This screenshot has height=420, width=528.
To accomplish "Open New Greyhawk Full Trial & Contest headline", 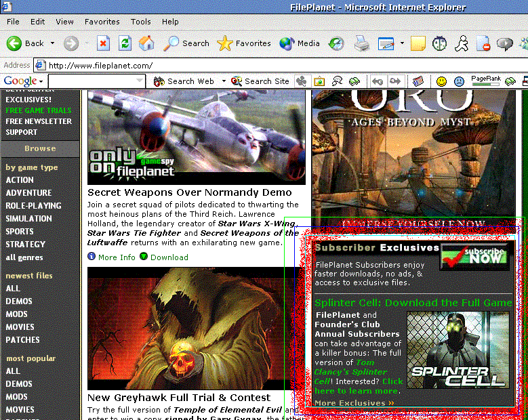I will (179, 398).
